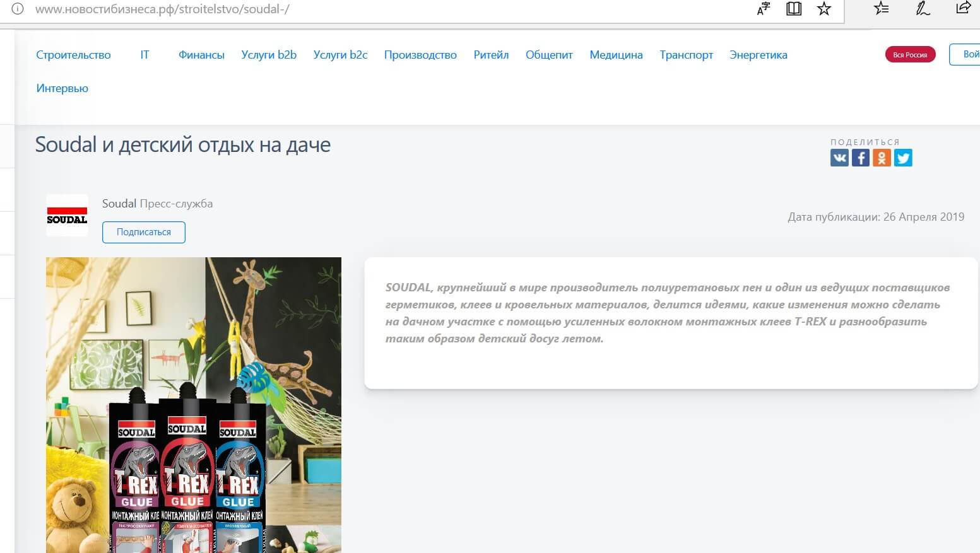Click the SOUDAL article summary paragraph
This screenshot has height=553, width=980.
pos(668,313)
